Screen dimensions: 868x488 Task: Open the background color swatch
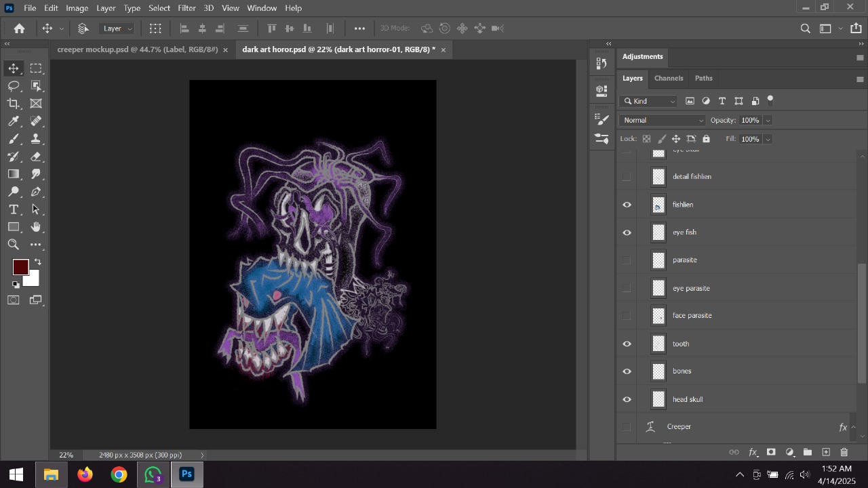(x=33, y=280)
